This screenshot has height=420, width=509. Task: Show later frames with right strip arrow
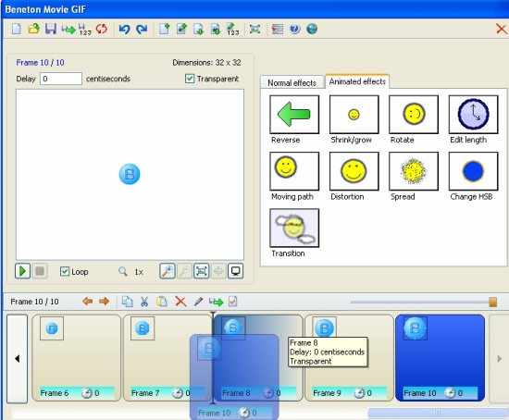tap(499, 359)
